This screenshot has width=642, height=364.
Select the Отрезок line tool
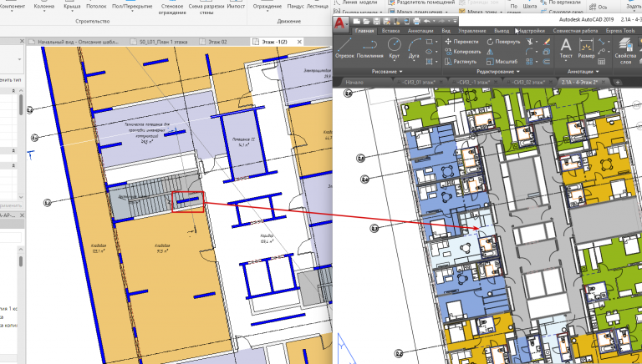pos(344,48)
